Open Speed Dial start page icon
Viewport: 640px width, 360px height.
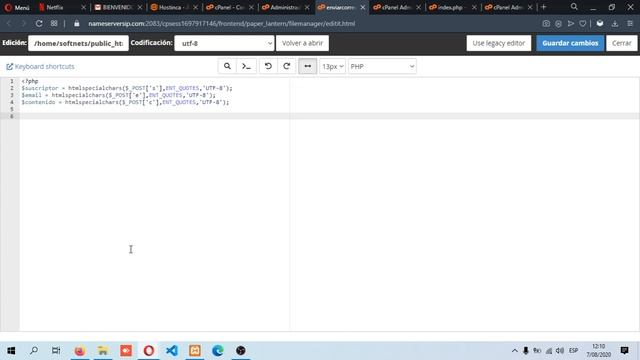tap(54, 24)
